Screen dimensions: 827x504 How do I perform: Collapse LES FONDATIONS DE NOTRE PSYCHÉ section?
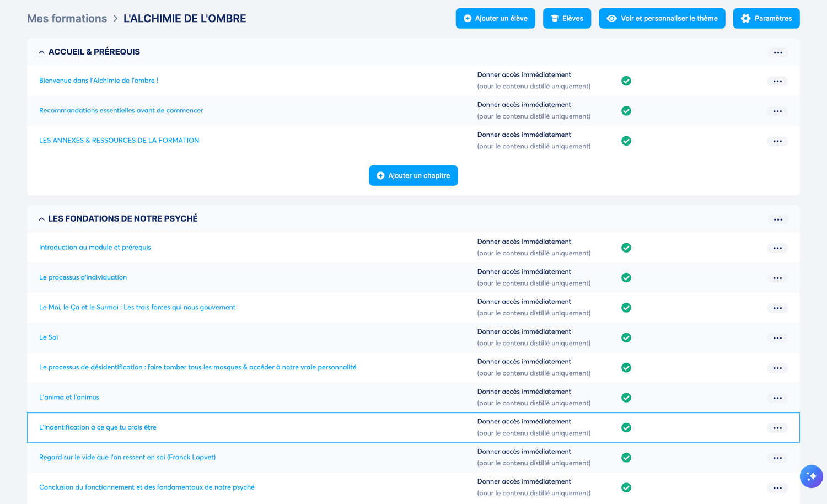pyautogui.click(x=42, y=219)
